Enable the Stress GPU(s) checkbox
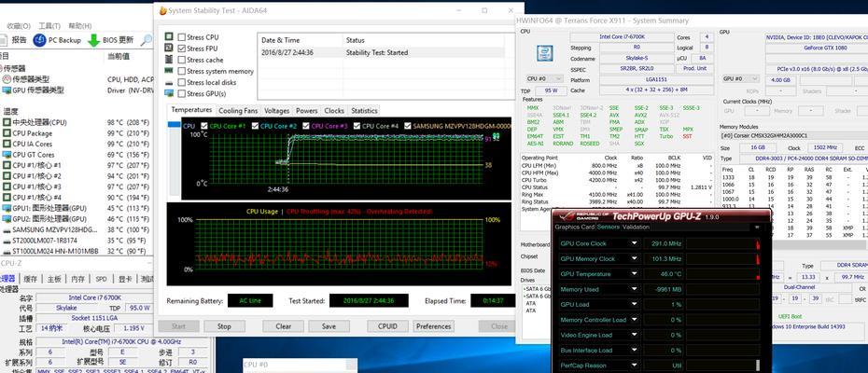Viewport: 868px width, 373px height. (x=182, y=93)
